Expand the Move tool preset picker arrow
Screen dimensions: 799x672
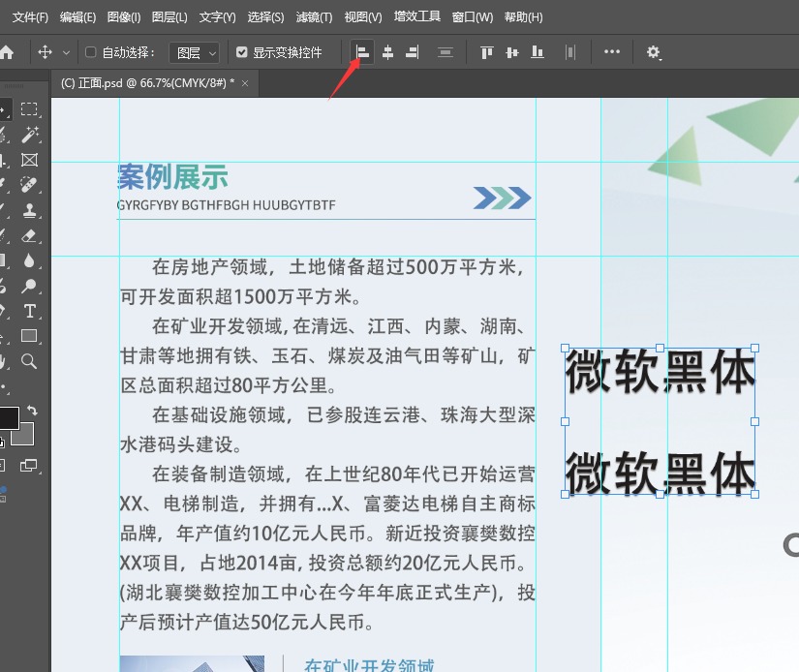[66, 52]
